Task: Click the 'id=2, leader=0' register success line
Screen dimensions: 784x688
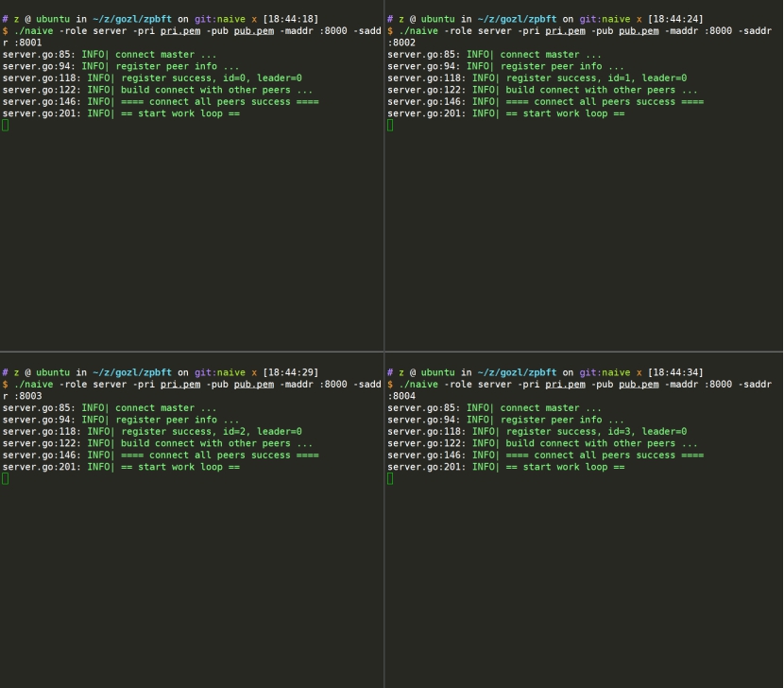Action: [152, 431]
